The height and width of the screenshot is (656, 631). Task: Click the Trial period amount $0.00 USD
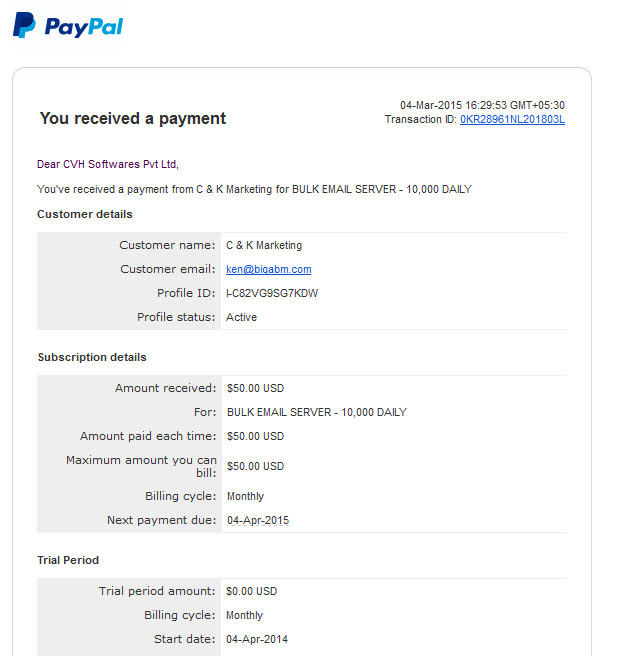251,591
